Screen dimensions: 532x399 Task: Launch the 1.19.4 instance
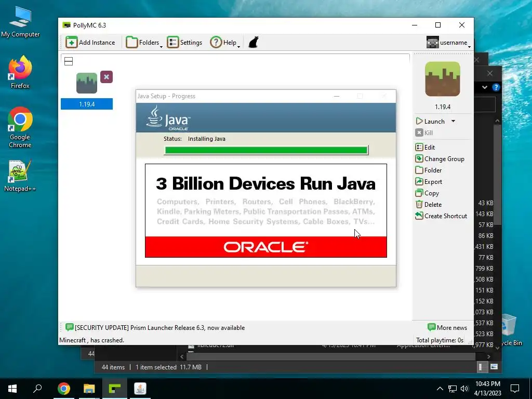pyautogui.click(x=430, y=121)
